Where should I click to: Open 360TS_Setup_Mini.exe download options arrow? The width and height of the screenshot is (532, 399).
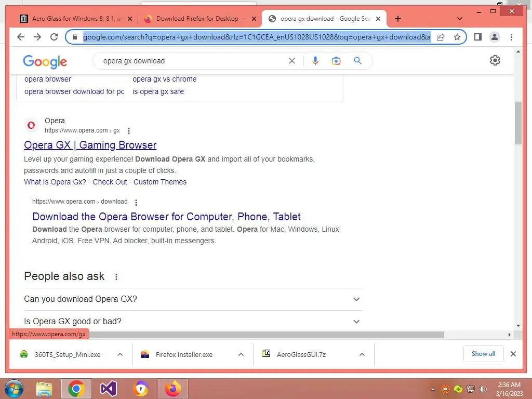[120, 354]
